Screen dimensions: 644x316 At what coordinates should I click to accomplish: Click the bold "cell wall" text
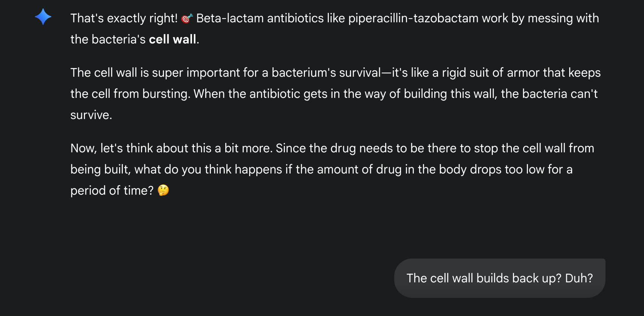pos(172,39)
